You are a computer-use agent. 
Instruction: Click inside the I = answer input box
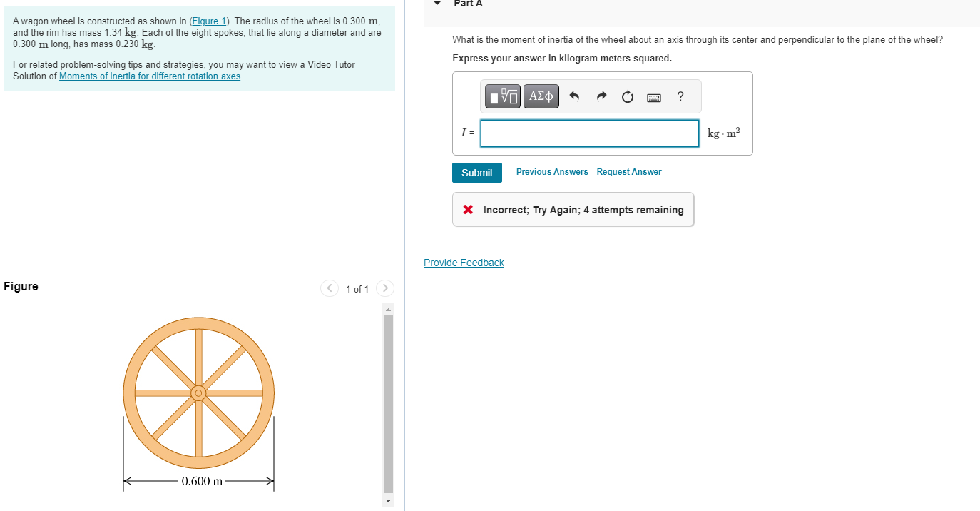click(x=589, y=133)
